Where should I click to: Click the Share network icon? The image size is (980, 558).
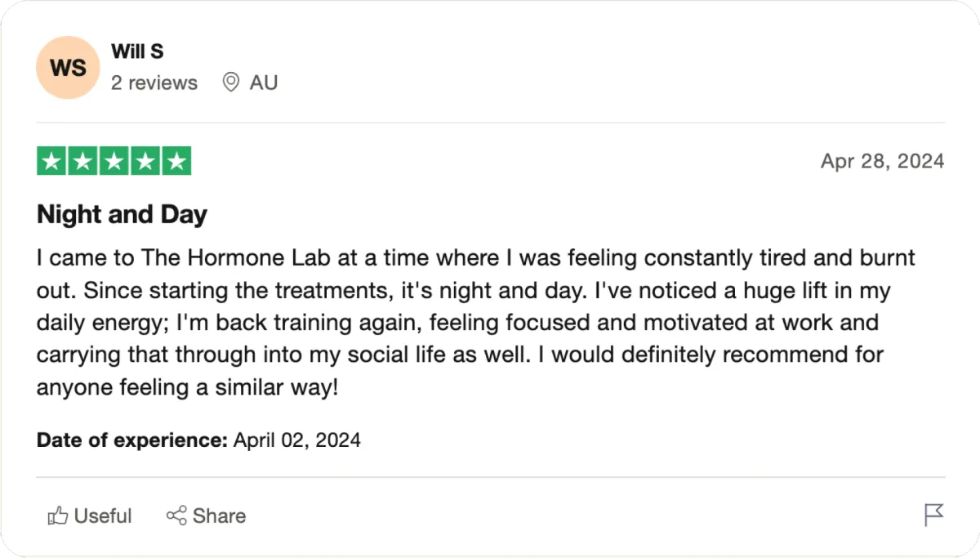coord(176,516)
